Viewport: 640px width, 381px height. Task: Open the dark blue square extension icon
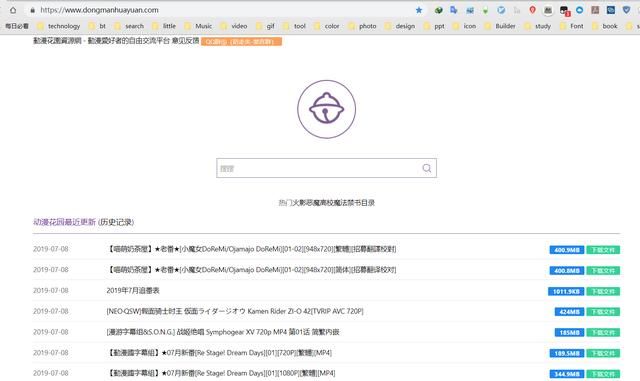611,10
